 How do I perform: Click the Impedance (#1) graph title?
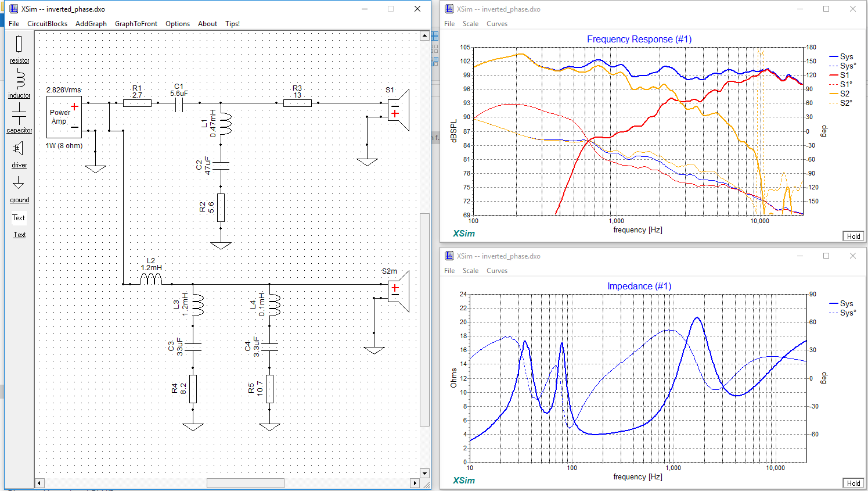point(639,286)
